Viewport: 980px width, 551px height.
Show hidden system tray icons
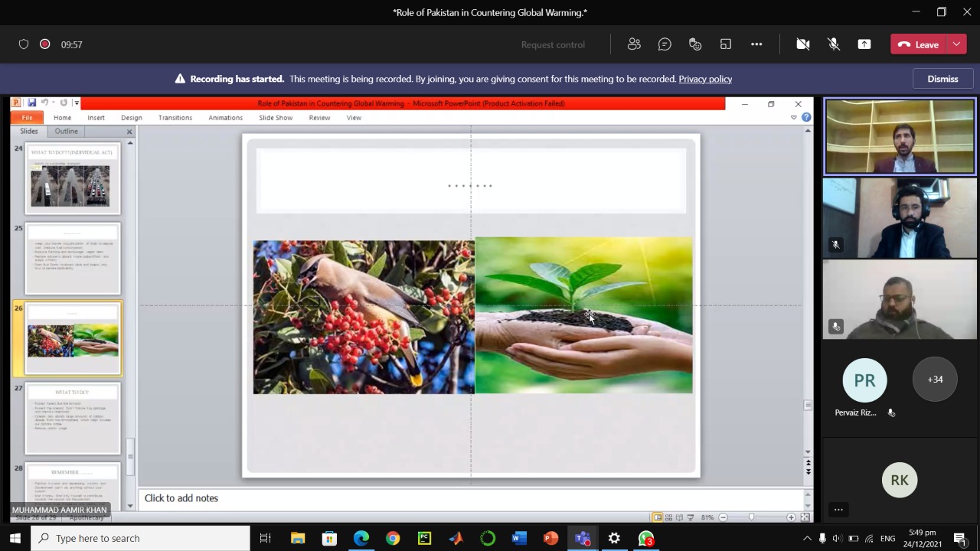(807, 538)
